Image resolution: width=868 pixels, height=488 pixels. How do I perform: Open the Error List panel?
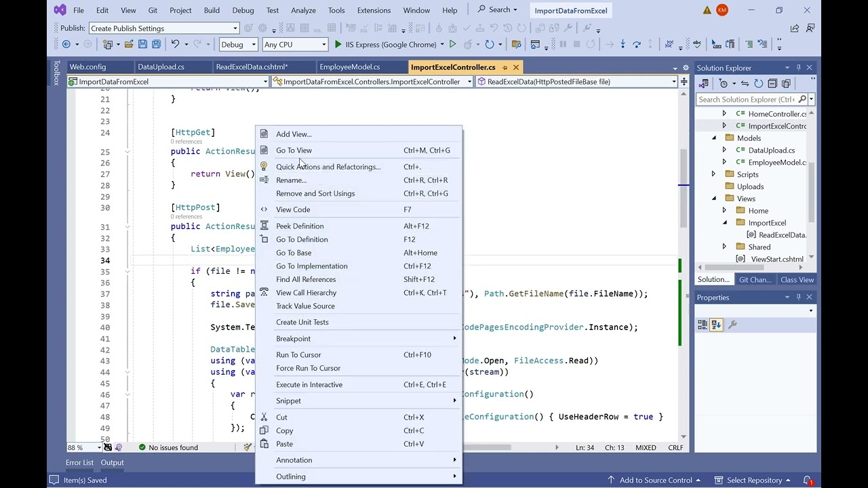point(79,462)
